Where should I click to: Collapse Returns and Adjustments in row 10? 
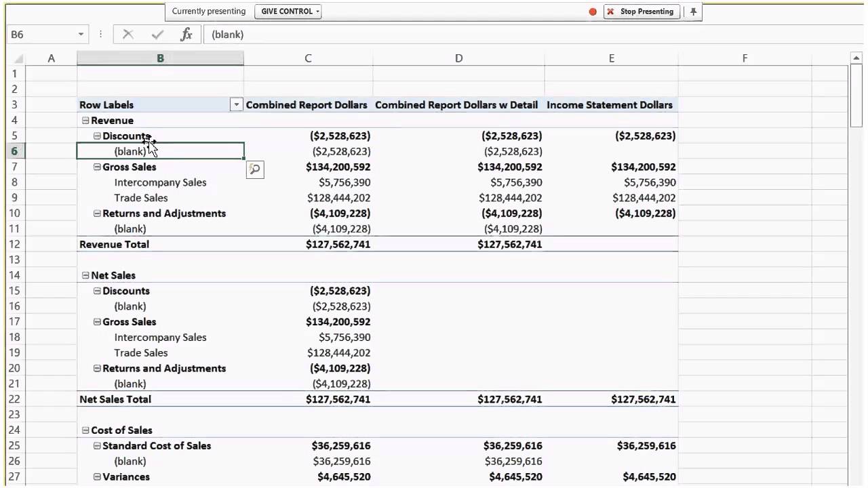97,213
